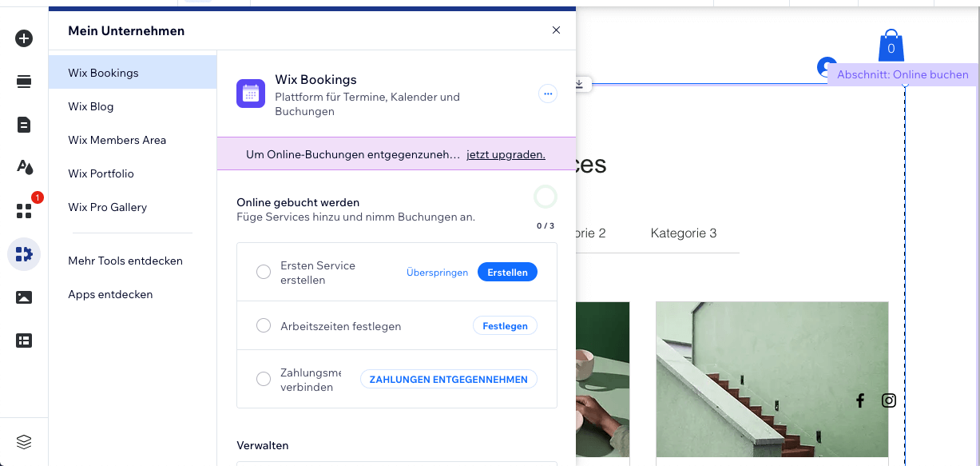Select Wix Portfolio in the panel list
980x466 pixels.
pos(133,173)
